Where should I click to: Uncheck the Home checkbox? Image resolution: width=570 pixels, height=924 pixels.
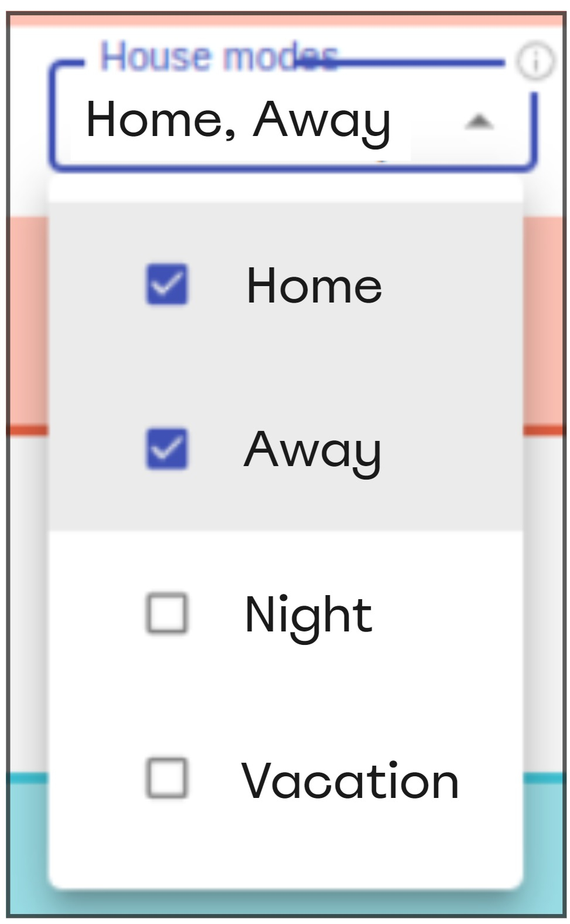coord(167,284)
